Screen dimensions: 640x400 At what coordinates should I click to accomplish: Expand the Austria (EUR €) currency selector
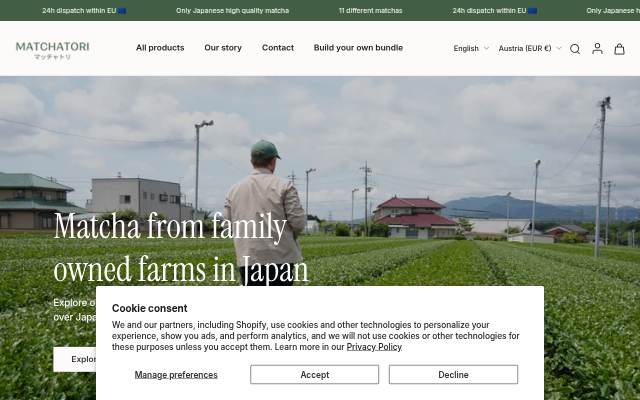pyautogui.click(x=530, y=48)
